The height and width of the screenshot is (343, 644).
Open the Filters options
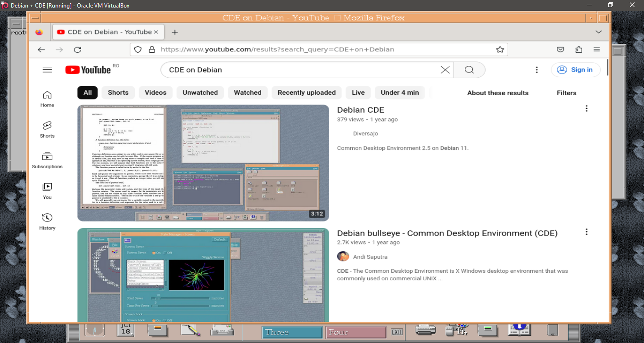click(566, 93)
